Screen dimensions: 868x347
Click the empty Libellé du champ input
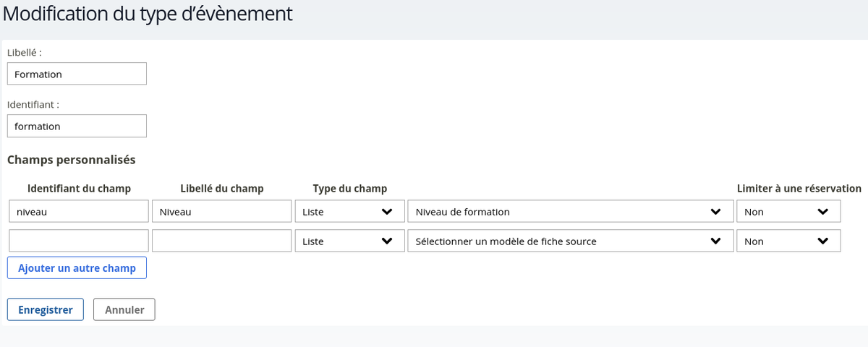(x=221, y=241)
